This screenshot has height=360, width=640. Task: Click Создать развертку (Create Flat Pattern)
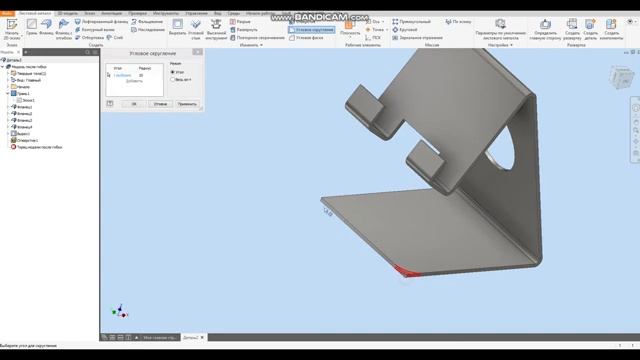[572, 29]
